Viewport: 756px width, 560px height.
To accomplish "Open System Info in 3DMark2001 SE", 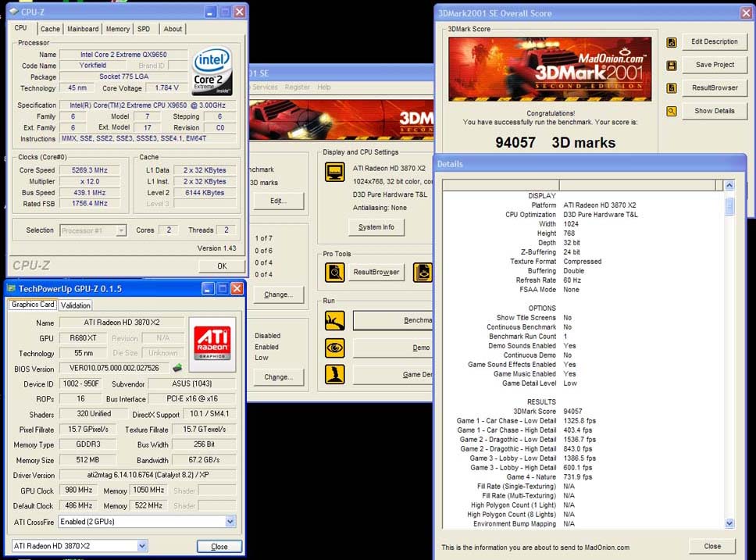I will (x=376, y=227).
